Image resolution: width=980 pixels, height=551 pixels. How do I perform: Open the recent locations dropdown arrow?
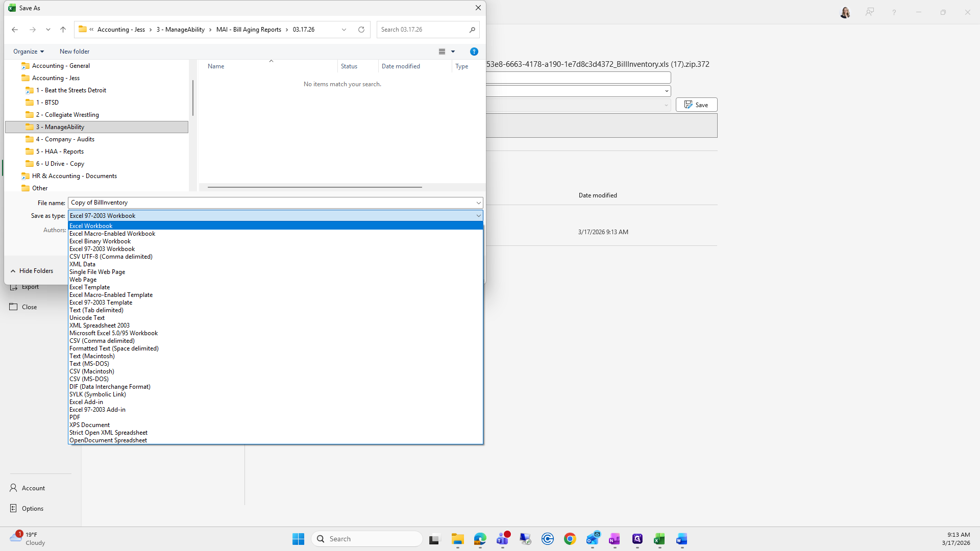tap(48, 30)
